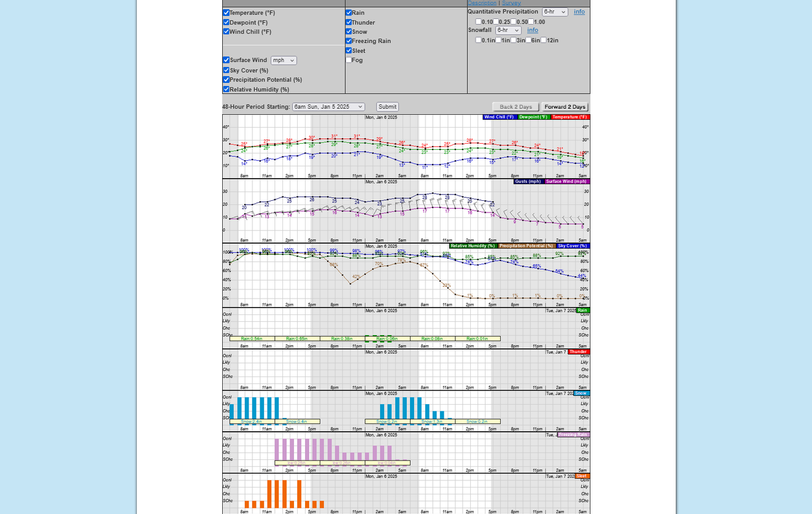The width and height of the screenshot is (812, 514).
Task: Check the 0.50 precipitation threshold box
Action: tap(514, 21)
